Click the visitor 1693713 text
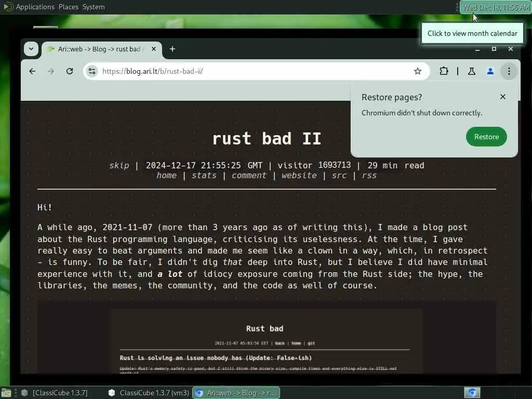Screen dimensions: 532x399 pyautogui.click(x=314, y=165)
